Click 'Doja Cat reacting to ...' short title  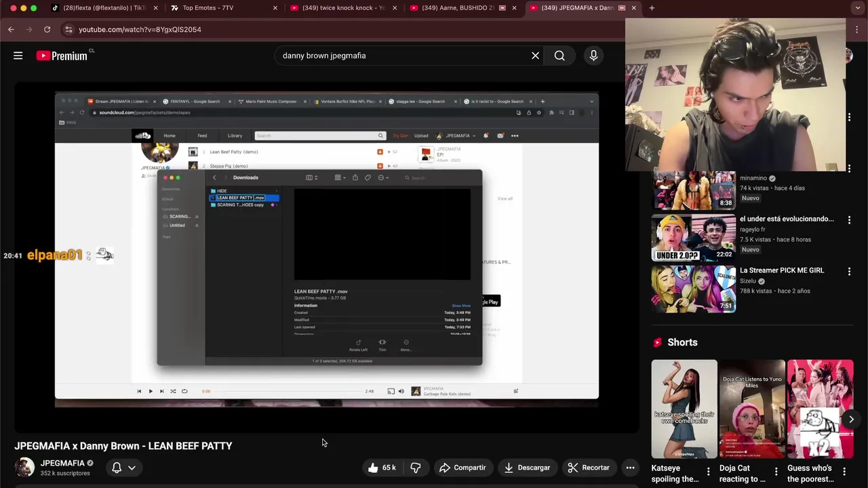[x=743, y=473]
